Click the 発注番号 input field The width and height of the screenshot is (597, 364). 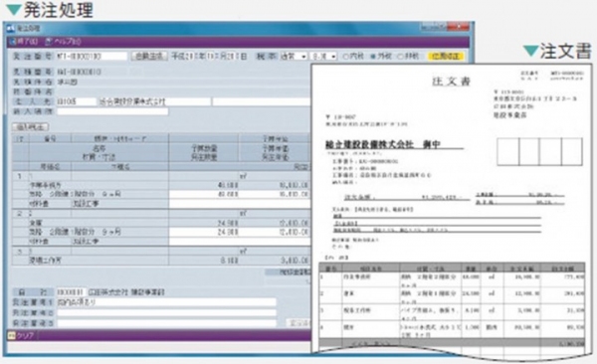pyautogui.click(x=92, y=57)
